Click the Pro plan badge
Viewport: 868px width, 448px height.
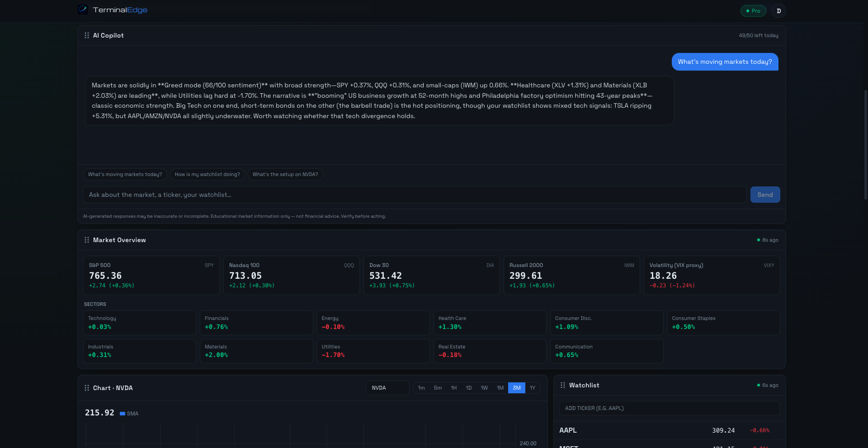click(x=753, y=11)
